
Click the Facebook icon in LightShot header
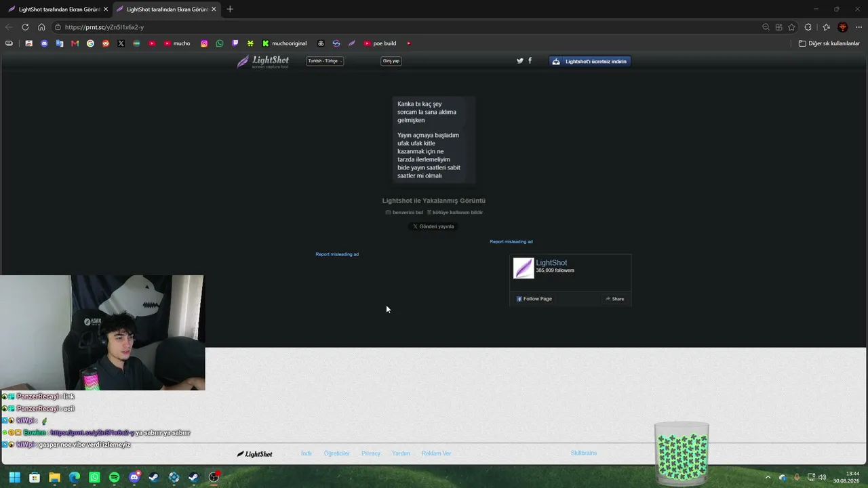pos(530,61)
